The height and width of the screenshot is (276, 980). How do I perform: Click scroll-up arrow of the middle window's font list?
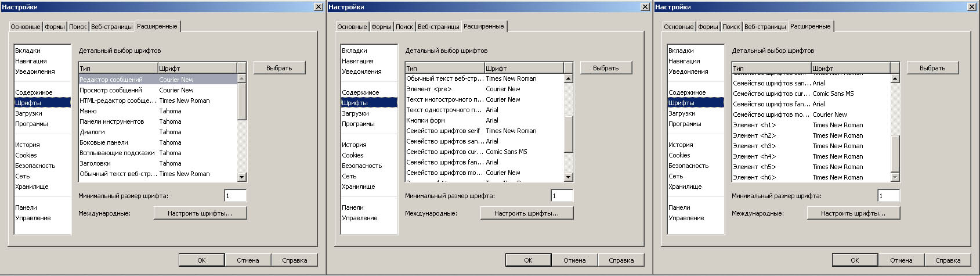click(x=569, y=78)
